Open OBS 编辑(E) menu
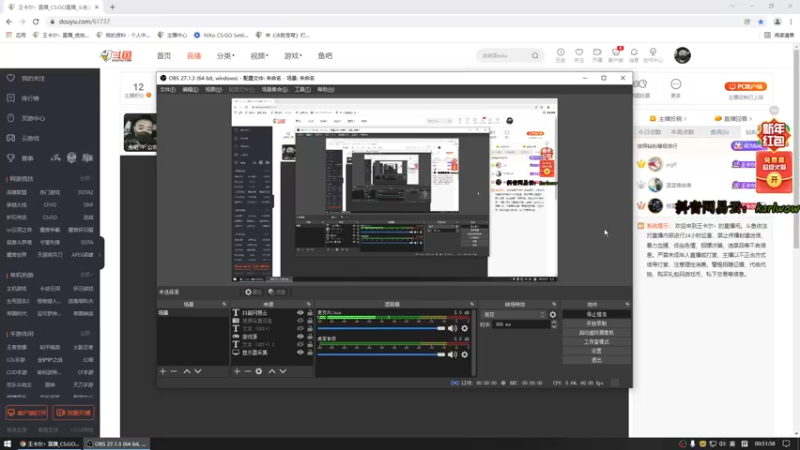Image resolution: width=800 pixels, height=450 pixels. (x=190, y=90)
